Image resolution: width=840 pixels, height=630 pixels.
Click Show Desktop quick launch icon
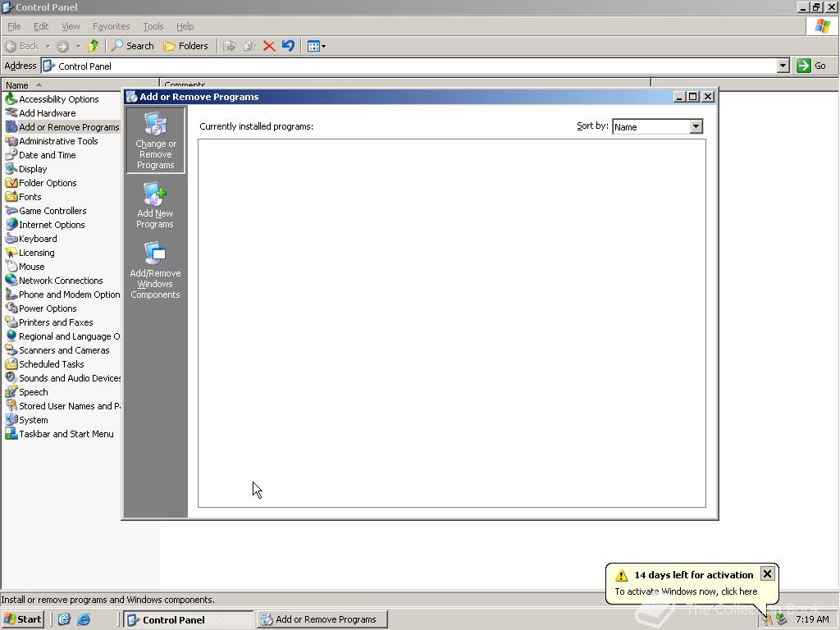tap(64, 620)
